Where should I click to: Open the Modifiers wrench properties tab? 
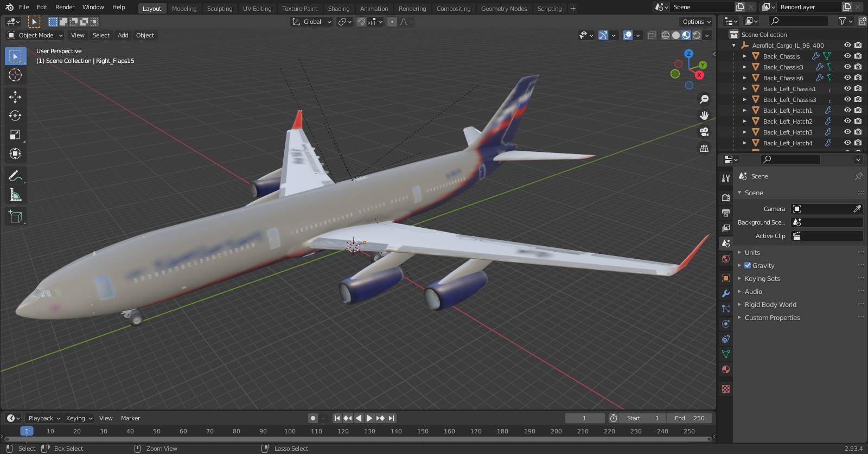(726, 293)
